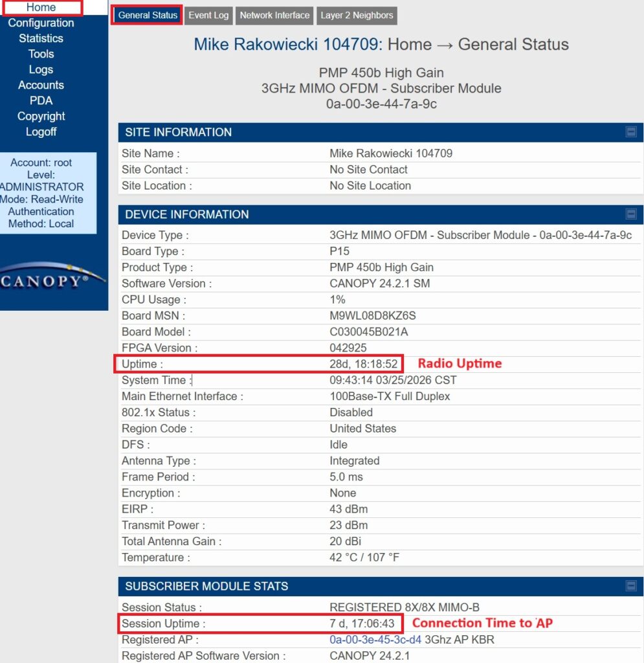Go to the Statistics page
Screen dimensions: 644x663
click(41, 39)
